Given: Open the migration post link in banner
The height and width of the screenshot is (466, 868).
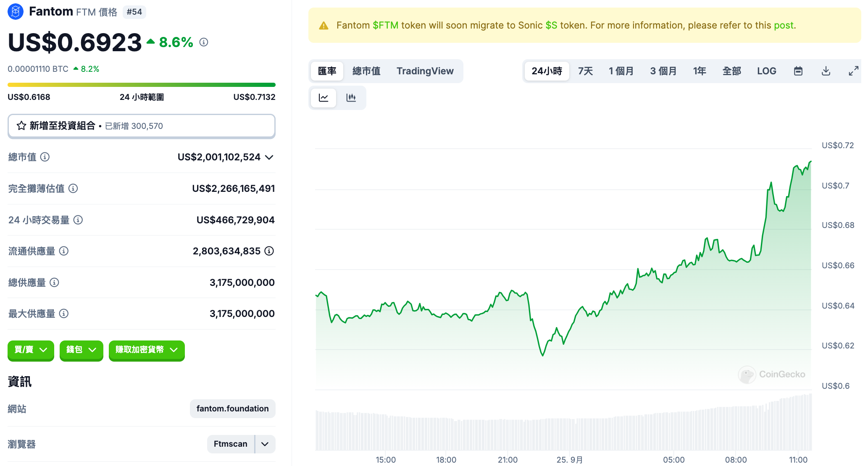Looking at the screenshot, I should coord(784,25).
